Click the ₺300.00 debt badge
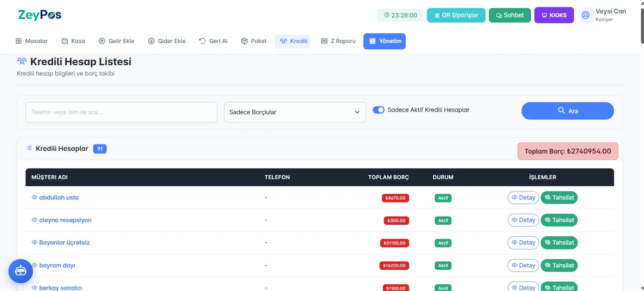This screenshot has width=644, height=291. pos(396,221)
